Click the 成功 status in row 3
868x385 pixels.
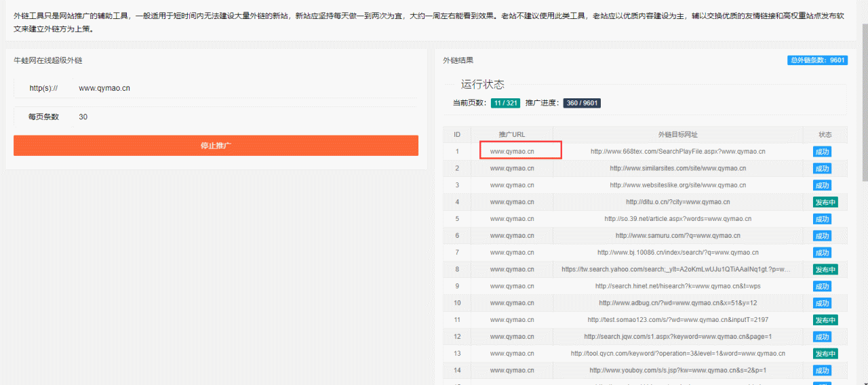(822, 186)
